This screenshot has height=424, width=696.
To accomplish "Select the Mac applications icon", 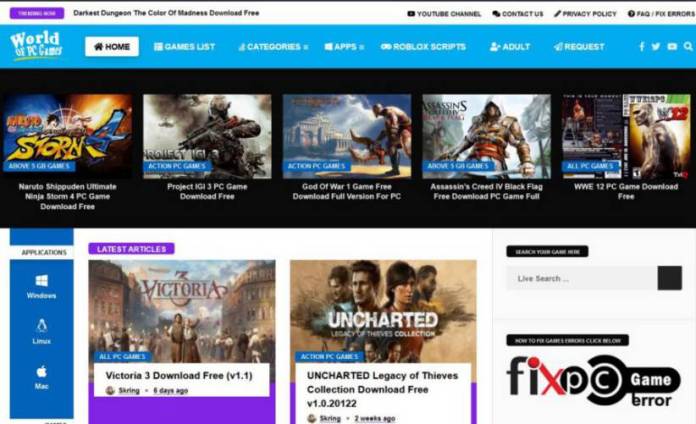I will click(41, 376).
